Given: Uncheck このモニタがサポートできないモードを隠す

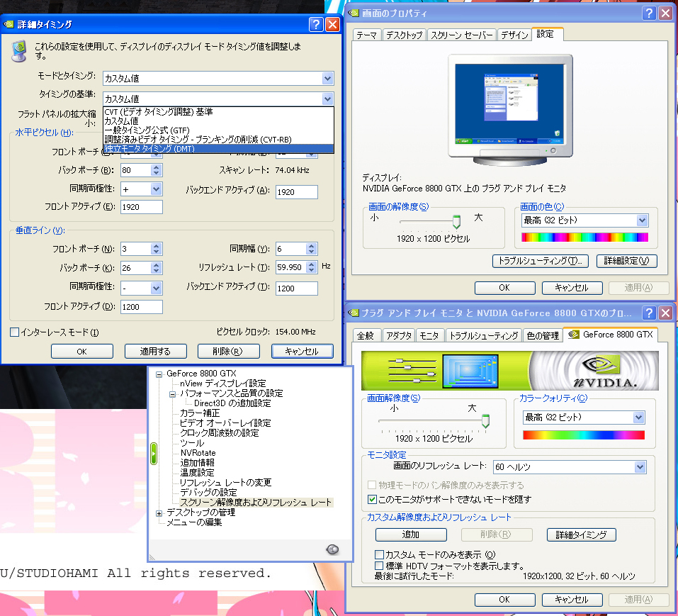Looking at the screenshot, I should [x=373, y=499].
